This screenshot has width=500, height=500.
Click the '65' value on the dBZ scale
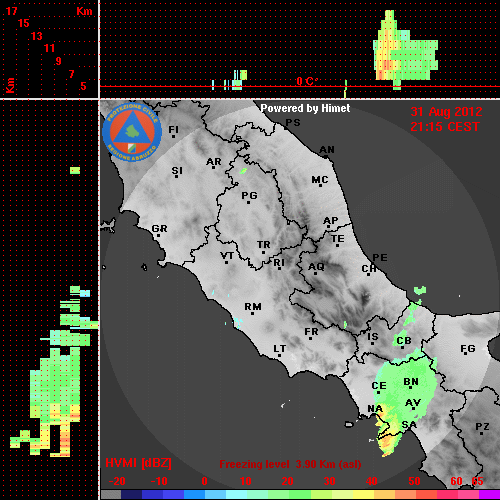pyautogui.click(x=477, y=481)
